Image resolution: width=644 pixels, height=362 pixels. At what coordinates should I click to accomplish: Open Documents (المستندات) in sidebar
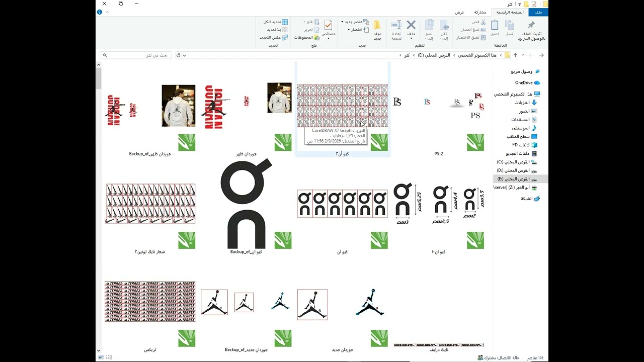coord(524,120)
